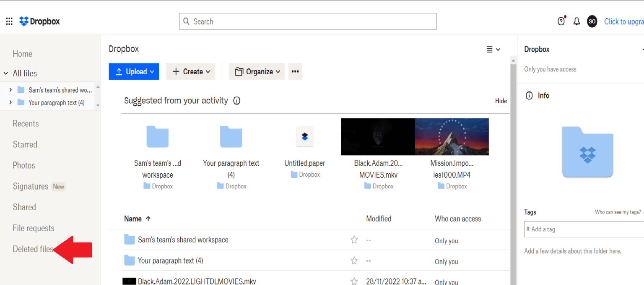Go to Deleted files section
This screenshot has width=644, height=285.
[33, 249]
